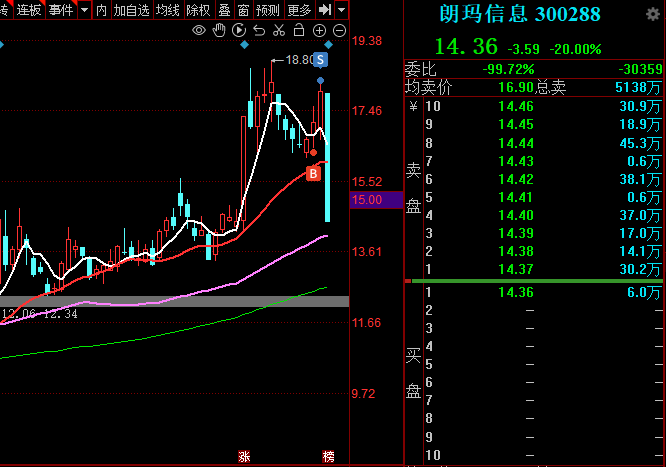Screen dimensions: 666x467
Task: Select the 连板 tab
Action: [29, 10]
